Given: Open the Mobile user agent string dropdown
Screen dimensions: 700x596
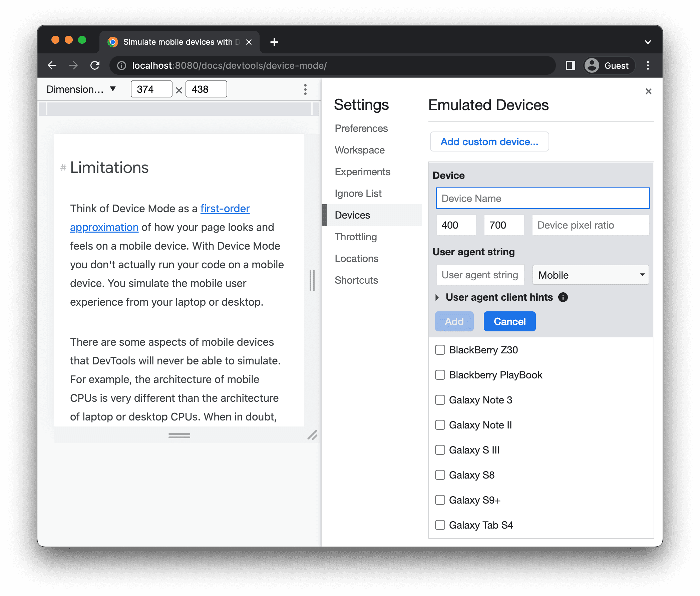Looking at the screenshot, I should (x=590, y=274).
